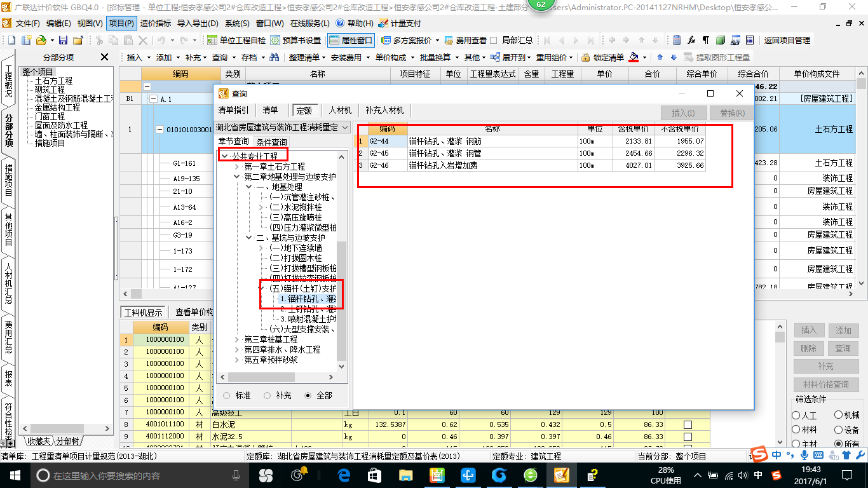
Task: Open the 收藏夹 tab at bottom left
Action: pos(37,441)
